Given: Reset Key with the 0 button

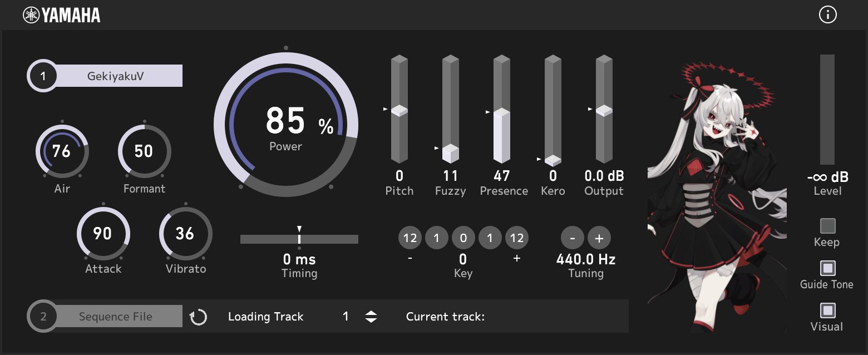Looking at the screenshot, I should pos(463,238).
